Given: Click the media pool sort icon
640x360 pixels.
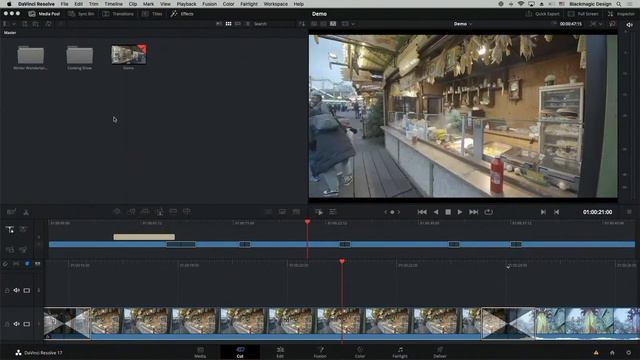Looking at the screenshot, I should coord(302,24).
